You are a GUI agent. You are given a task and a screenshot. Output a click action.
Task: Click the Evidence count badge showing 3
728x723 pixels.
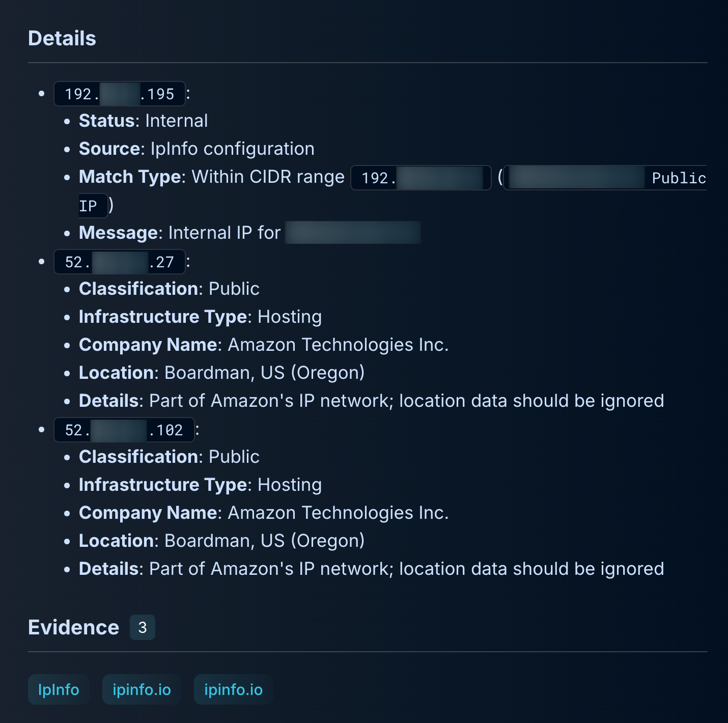143,627
